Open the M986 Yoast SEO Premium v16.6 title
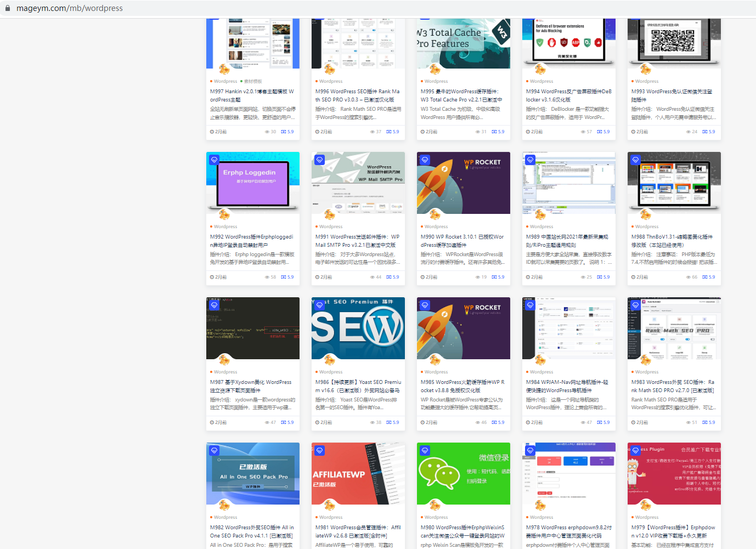756x549 pixels. point(358,386)
